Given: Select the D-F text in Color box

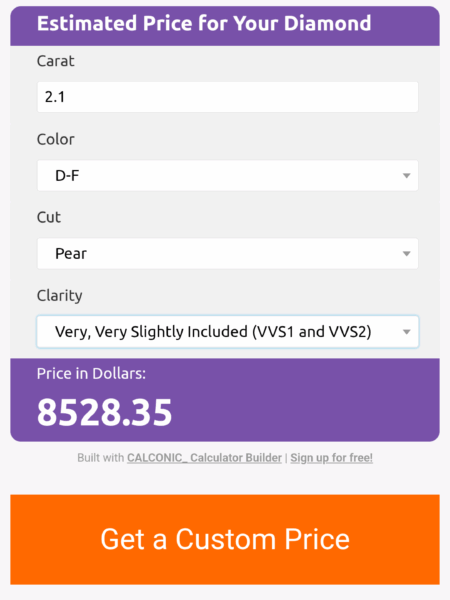Looking at the screenshot, I should coord(67,176).
